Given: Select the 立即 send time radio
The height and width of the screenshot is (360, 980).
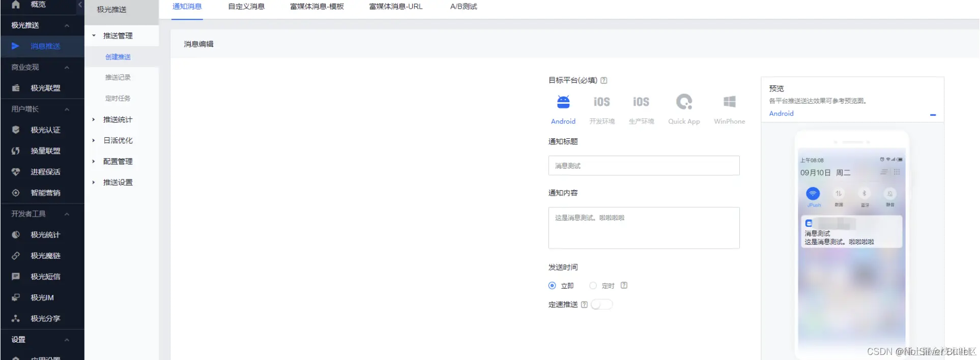Looking at the screenshot, I should coord(552,286).
